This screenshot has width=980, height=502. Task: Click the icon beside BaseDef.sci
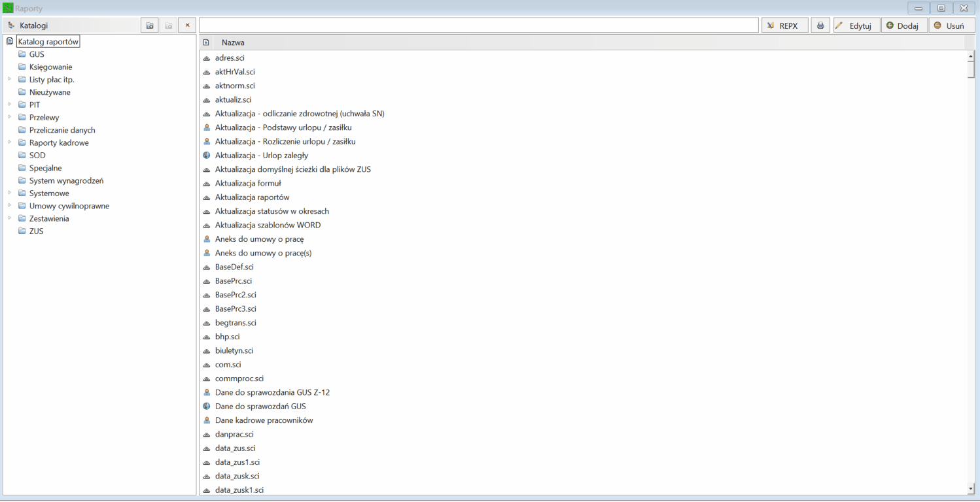pyautogui.click(x=207, y=267)
